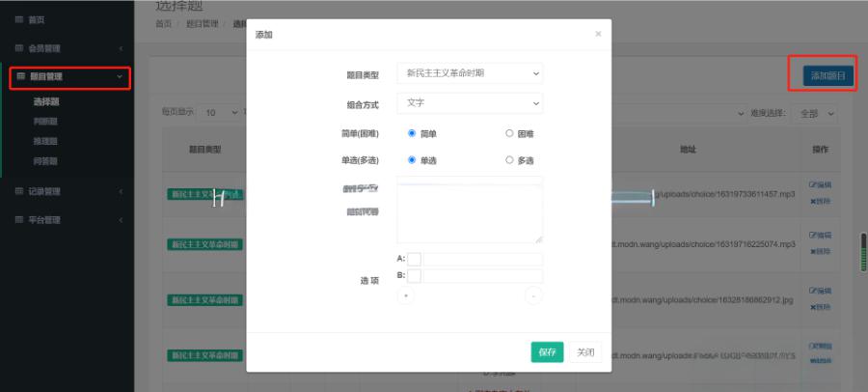This screenshot has height=392, width=868.
Task: Open the 选择题 submenu item
Action: (46, 102)
